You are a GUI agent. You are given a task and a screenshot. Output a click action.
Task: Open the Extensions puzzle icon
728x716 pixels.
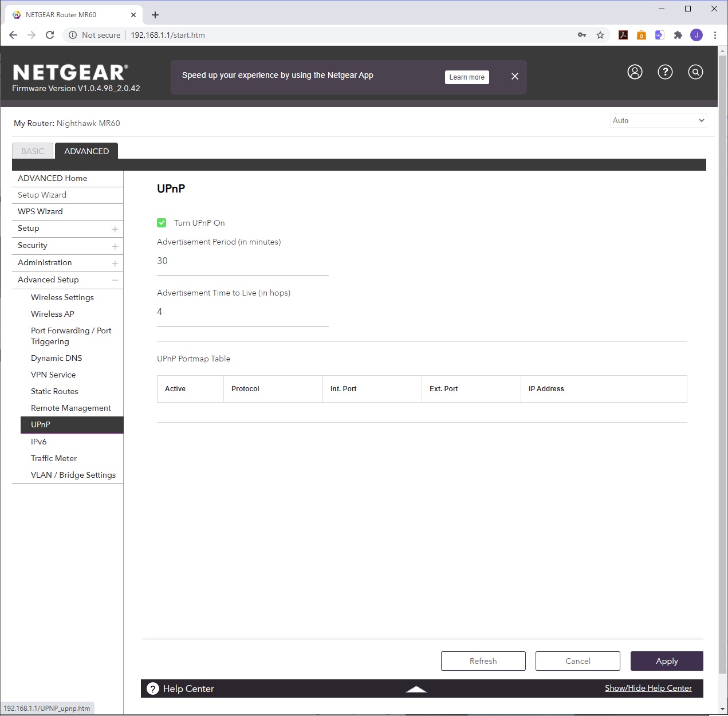[x=678, y=35]
